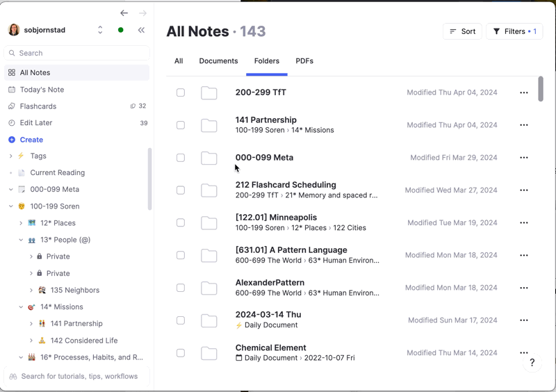The image size is (556, 392).
Task: Collapse the 100-199 Soren tree item
Action: (x=11, y=206)
